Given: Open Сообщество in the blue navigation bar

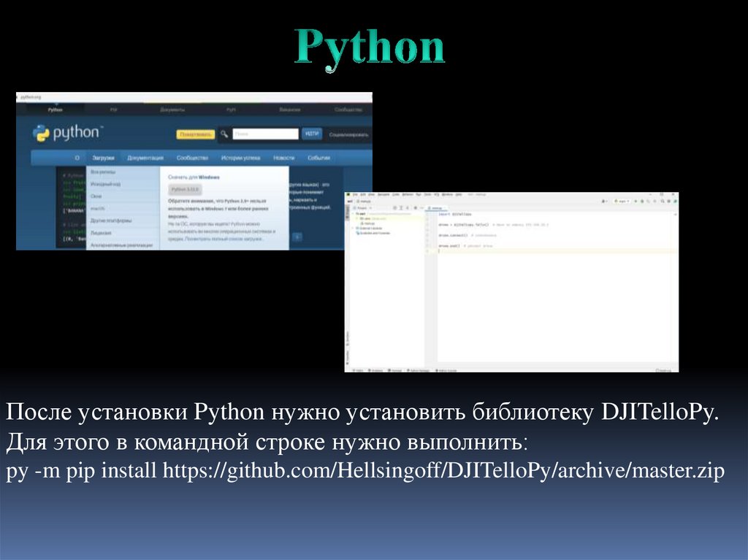Looking at the screenshot, I should pyautogui.click(x=192, y=158).
